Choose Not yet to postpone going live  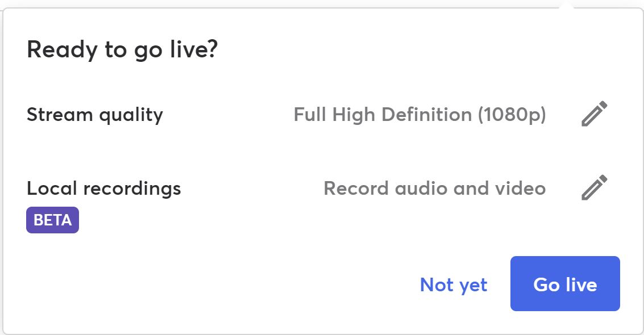[x=454, y=284]
